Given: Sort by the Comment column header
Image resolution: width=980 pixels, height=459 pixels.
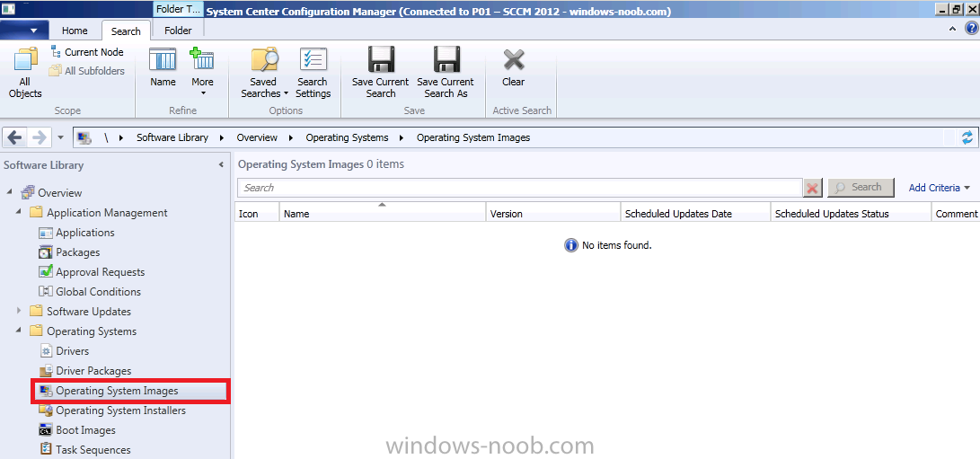Looking at the screenshot, I should (x=955, y=214).
